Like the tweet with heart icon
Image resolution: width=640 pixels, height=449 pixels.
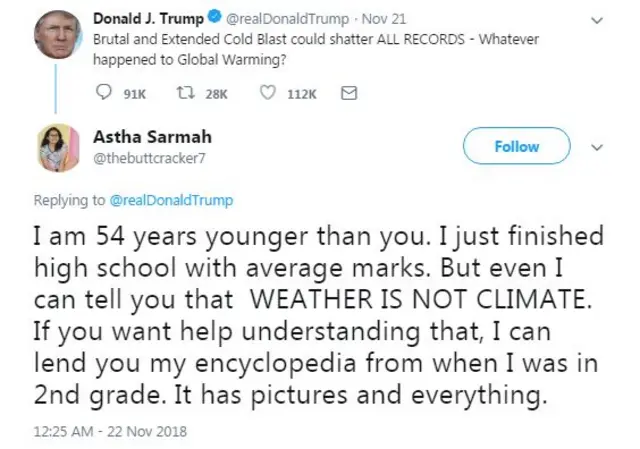coord(267,93)
